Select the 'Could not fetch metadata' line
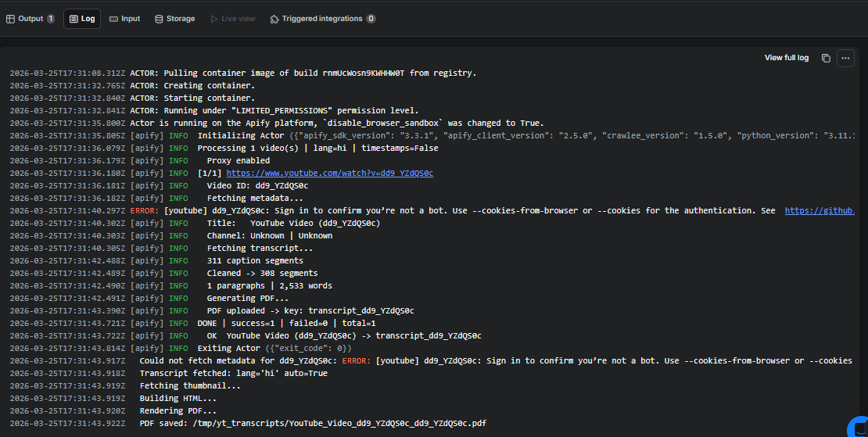 coord(432,360)
